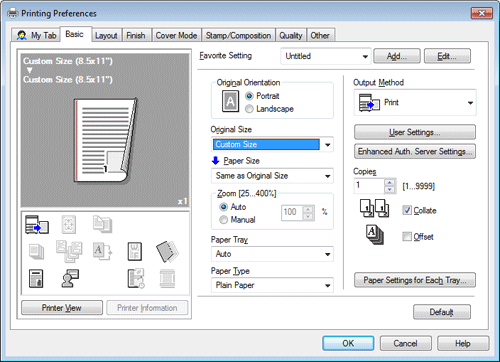Open Paper Settings for Each Tray
Image resolution: width=500 pixels, height=362 pixels.
click(415, 280)
